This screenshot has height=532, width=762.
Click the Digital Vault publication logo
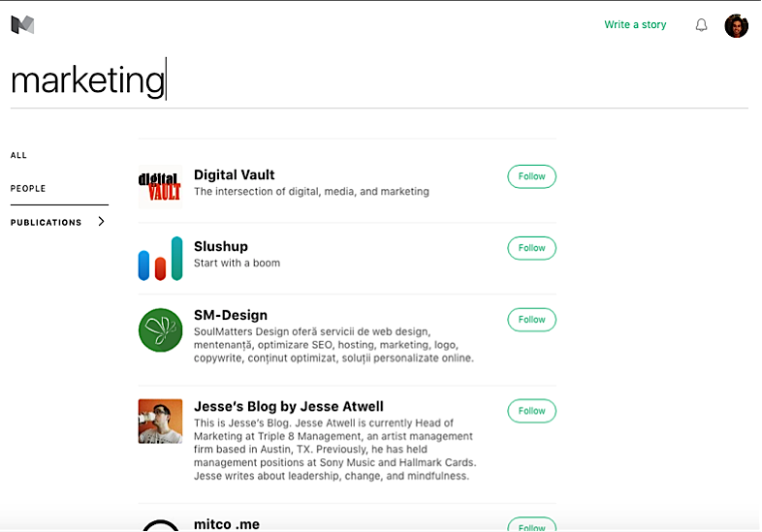[x=160, y=187]
